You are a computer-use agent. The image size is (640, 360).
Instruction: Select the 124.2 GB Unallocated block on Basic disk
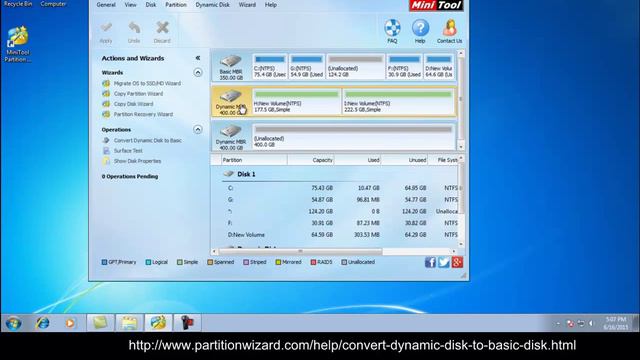click(356, 67)
